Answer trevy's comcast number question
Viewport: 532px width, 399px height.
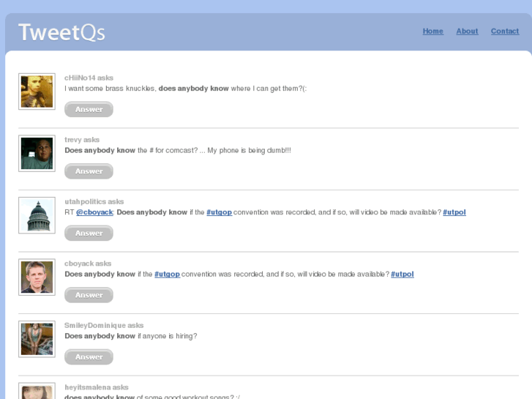tap(89, 171)
